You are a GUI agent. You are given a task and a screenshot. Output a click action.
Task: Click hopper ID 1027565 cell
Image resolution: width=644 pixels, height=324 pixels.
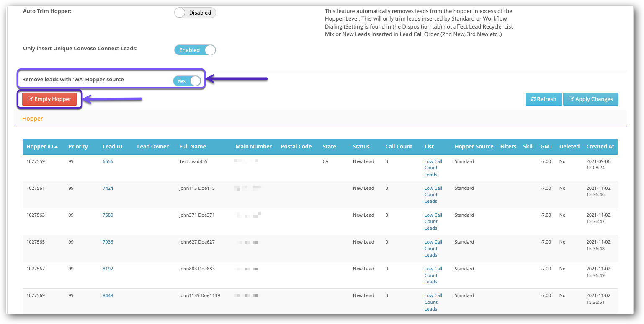35,242
